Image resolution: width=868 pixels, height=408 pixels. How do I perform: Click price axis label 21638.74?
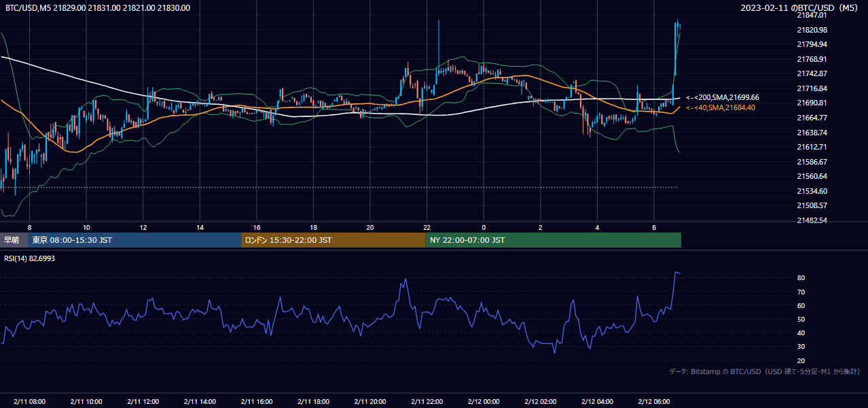pyautogui.click(x=812, y=133)
